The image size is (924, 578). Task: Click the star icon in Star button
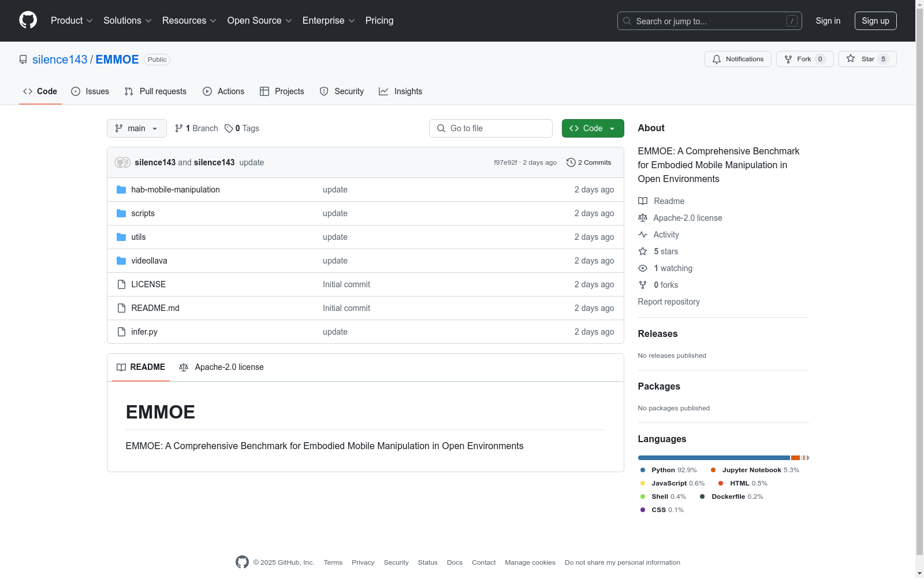click(851, 58)
